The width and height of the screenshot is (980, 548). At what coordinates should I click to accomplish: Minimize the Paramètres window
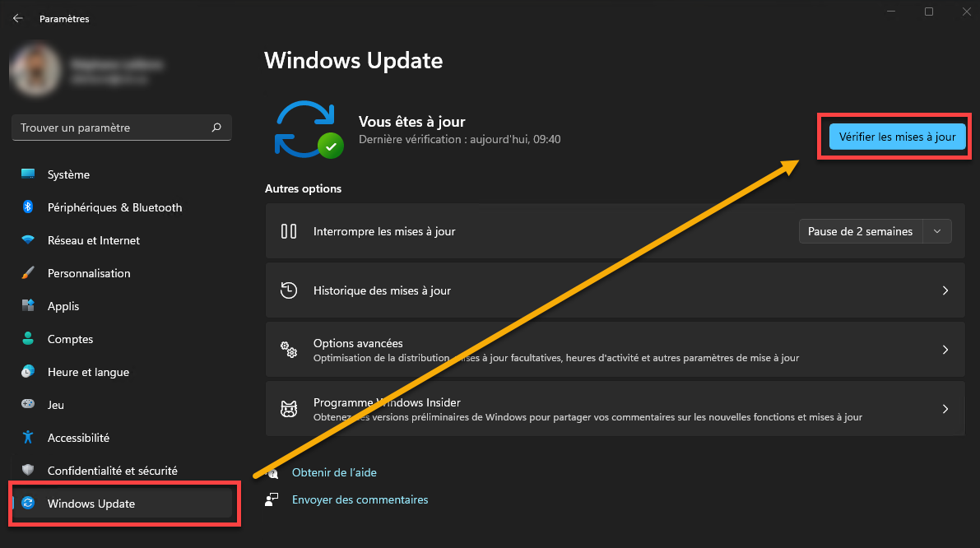pos(891,12)
